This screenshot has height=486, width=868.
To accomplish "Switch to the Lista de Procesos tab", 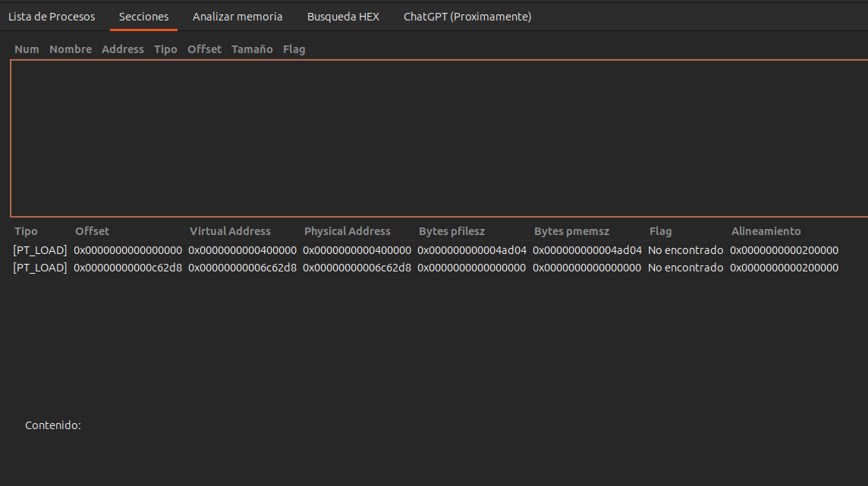I will tap(52, 17).
